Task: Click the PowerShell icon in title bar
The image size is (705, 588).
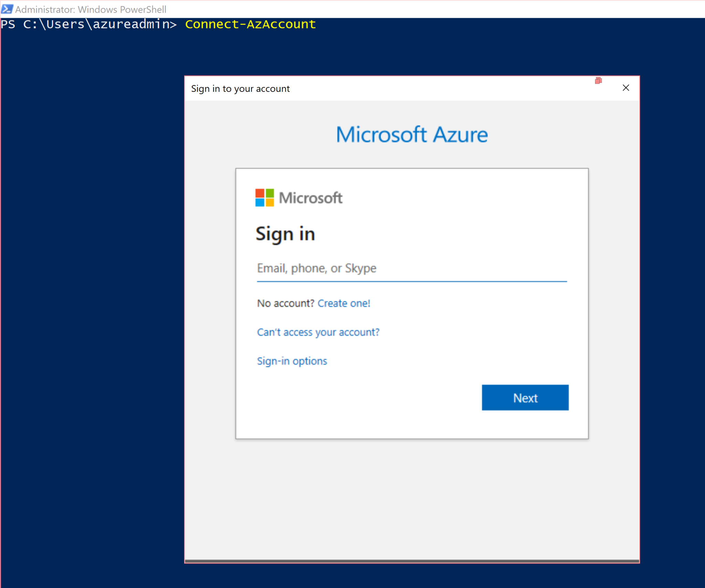Action: (x=7, y=9)
